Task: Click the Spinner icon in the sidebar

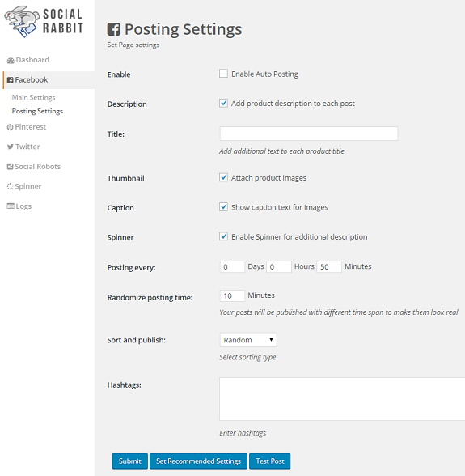Action: coord(10,186)
